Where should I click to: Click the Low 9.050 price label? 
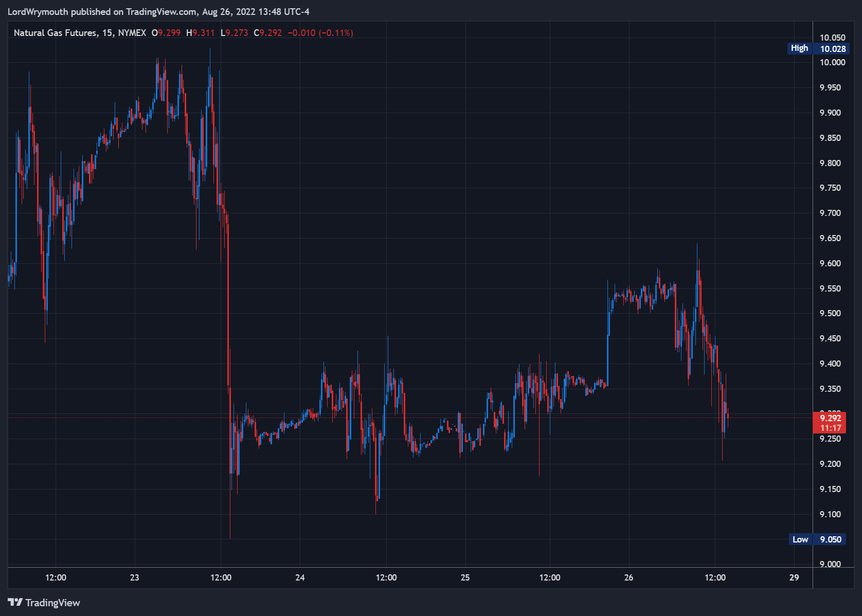pos(818,539)
